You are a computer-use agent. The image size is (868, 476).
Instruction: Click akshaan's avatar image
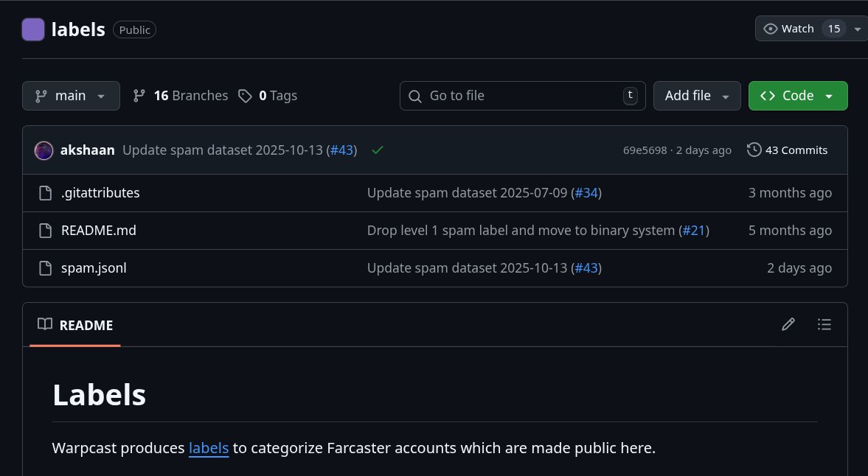tap(44, 150)
